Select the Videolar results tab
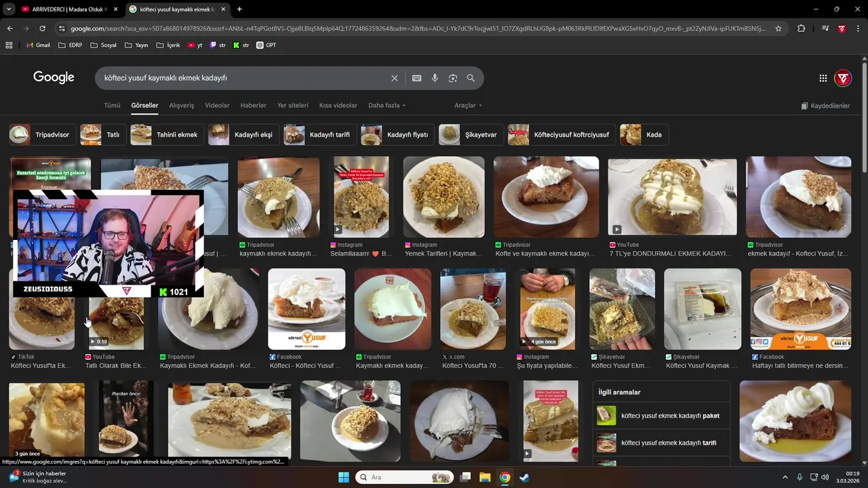 (x=217, y=106)
